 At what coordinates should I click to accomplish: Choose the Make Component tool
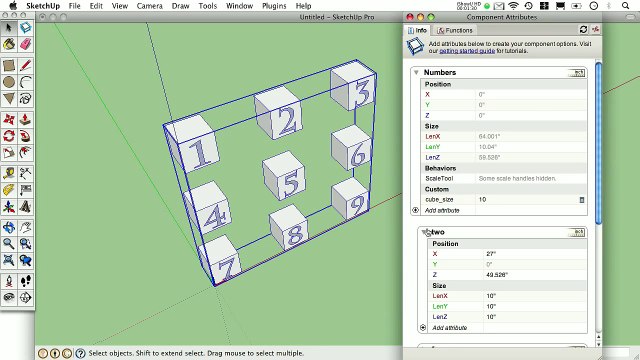(25, 28)
